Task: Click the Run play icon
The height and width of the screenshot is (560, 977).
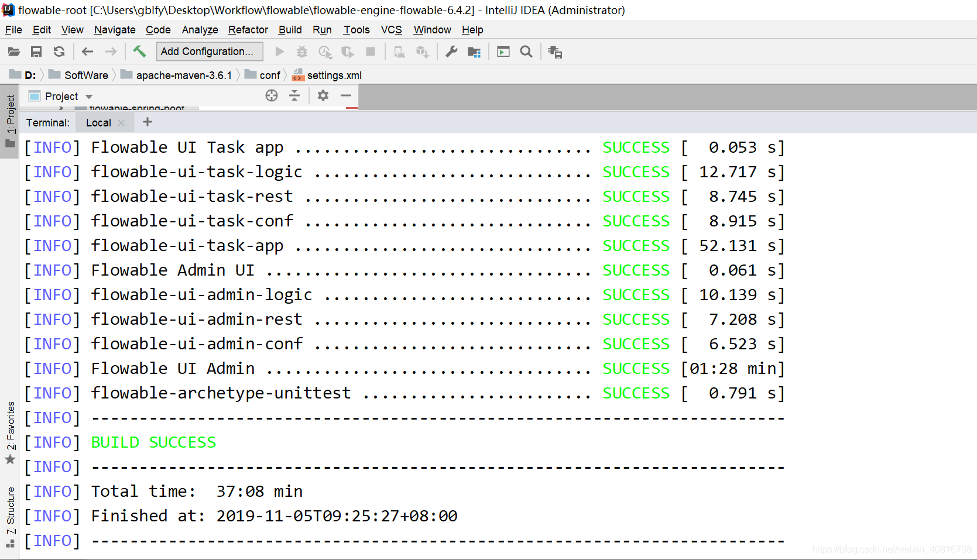Action: pyautogui.click(x=280, y=52)
